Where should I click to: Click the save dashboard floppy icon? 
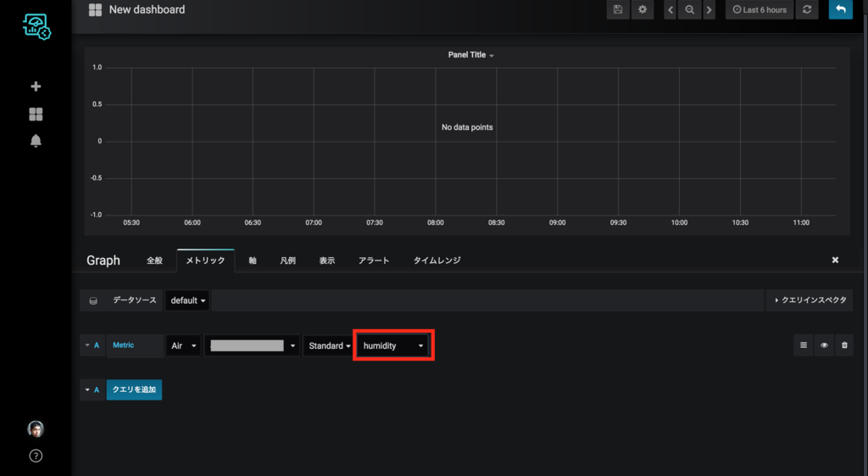pos(618,9)
